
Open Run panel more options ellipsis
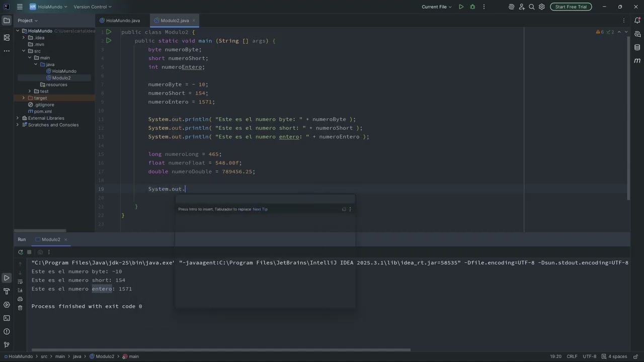point(49,252)
